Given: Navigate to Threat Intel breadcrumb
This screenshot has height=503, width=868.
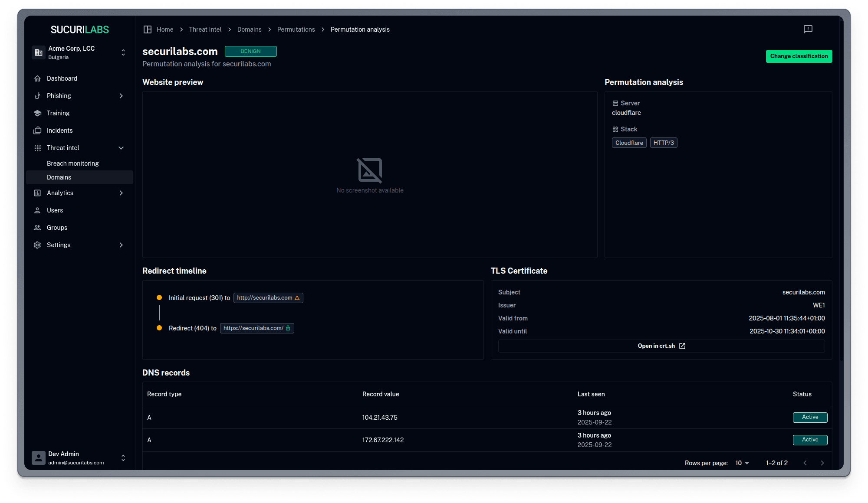Looking at the screenshot, I should click(205, 29).
